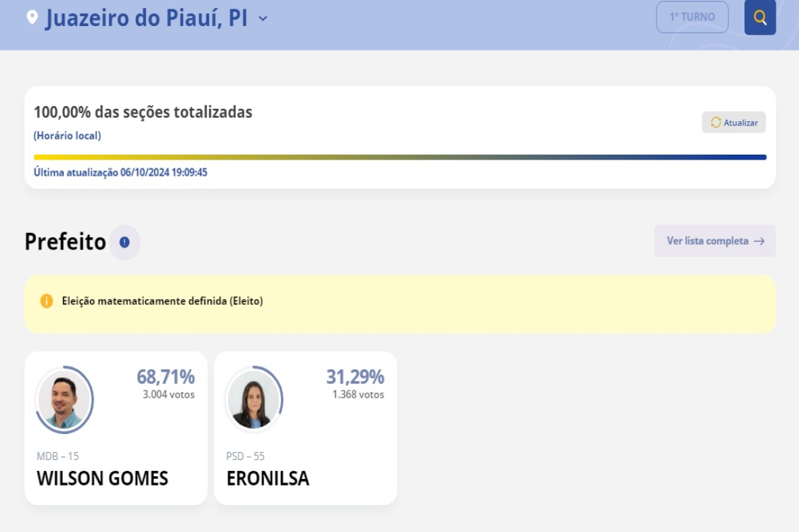
Task: Click the 68,71% vote percentage
Action: coord(166,377)
